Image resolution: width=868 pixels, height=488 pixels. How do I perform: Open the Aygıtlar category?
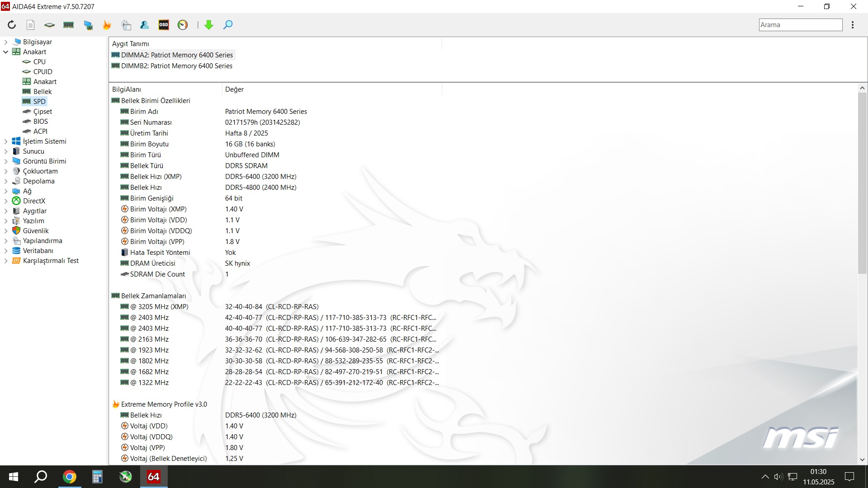[x=35, y=211]
